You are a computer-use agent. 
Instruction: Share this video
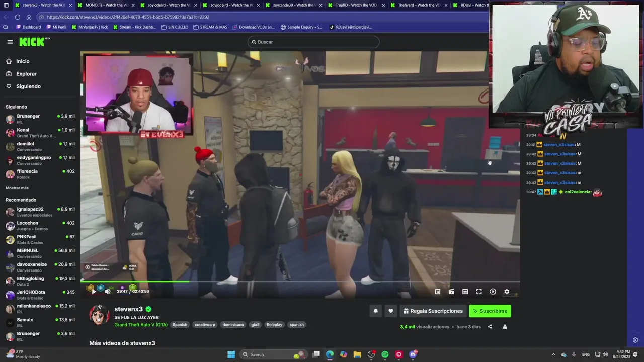(x=490, y=327)
